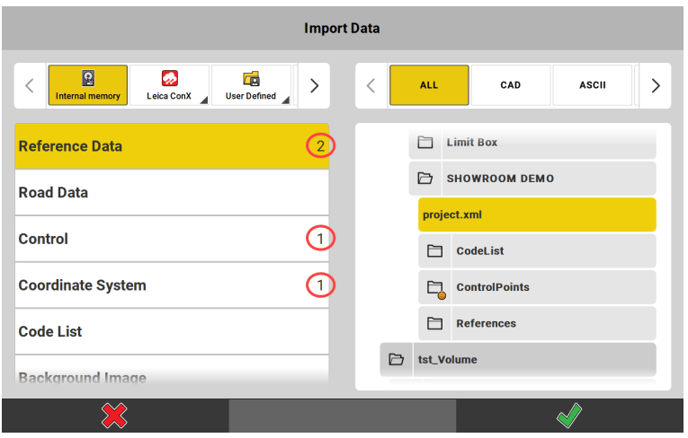Select the ALL file filter tab
The image size is (688, 438).
tap(429, 86)
